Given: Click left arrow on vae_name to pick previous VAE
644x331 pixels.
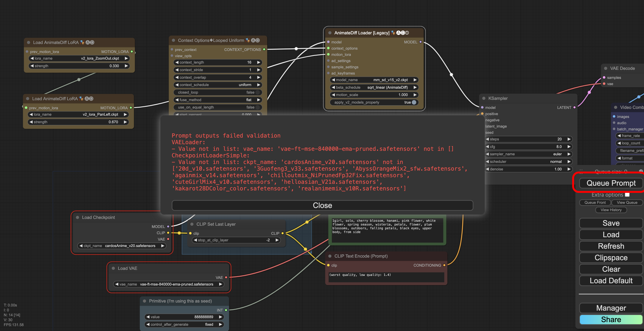Looking at the screenshot, I should pos(117,284).
